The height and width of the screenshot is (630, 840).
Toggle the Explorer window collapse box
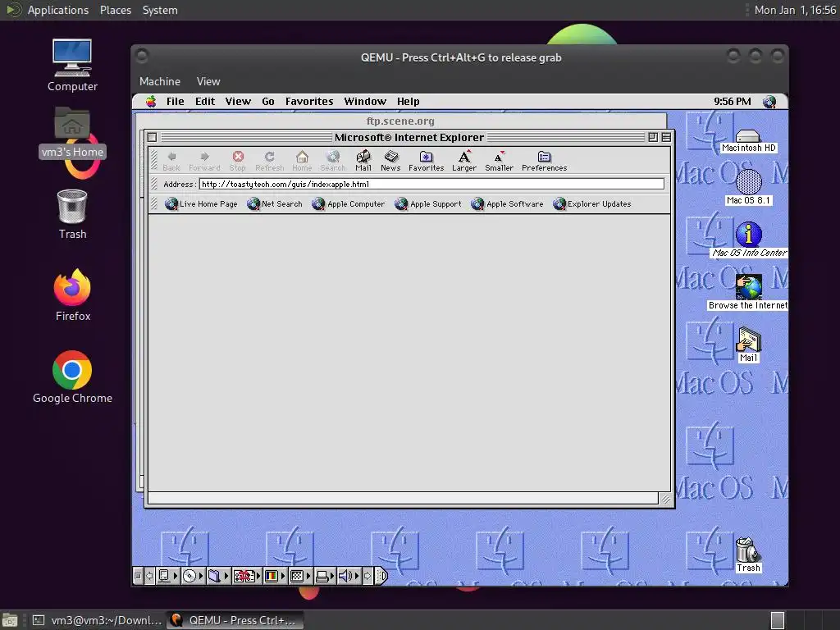(666, 137)
